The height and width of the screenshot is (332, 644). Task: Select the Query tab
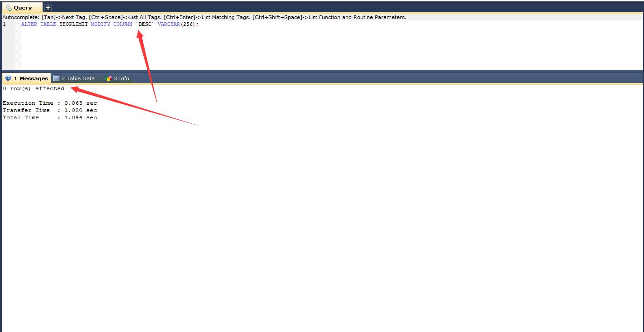point(22,8)
